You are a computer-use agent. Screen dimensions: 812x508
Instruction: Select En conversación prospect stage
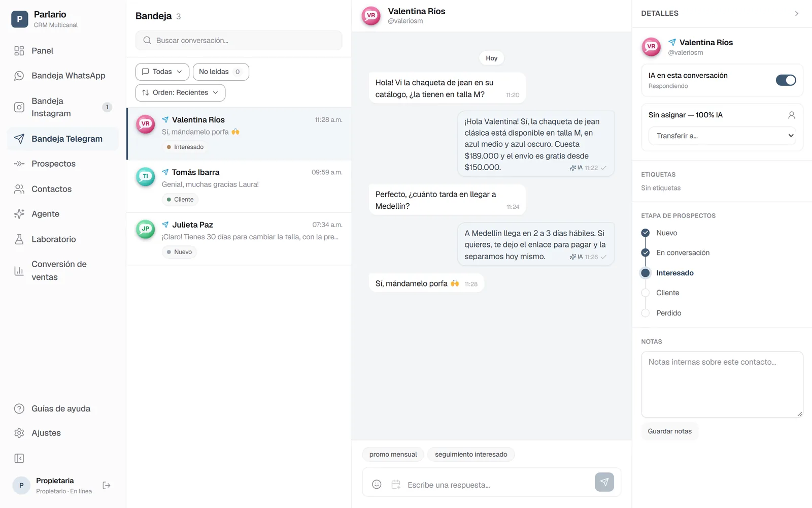(675, 252)
